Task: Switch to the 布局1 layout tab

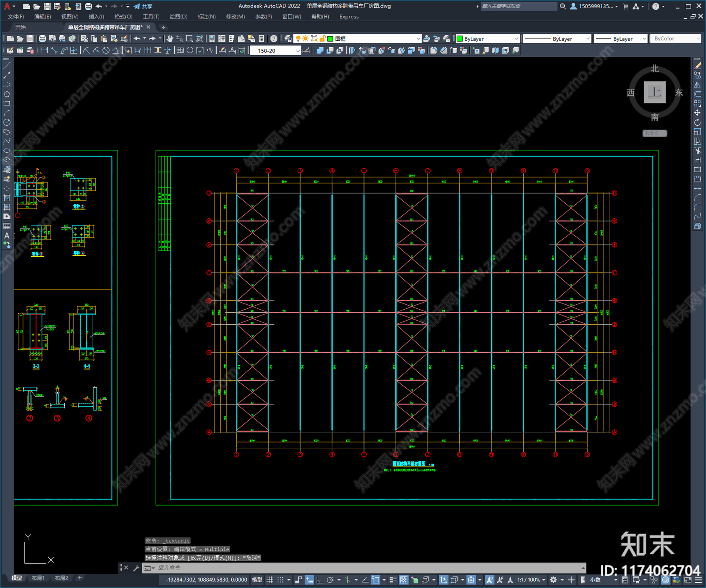Action: click(38, 578)
